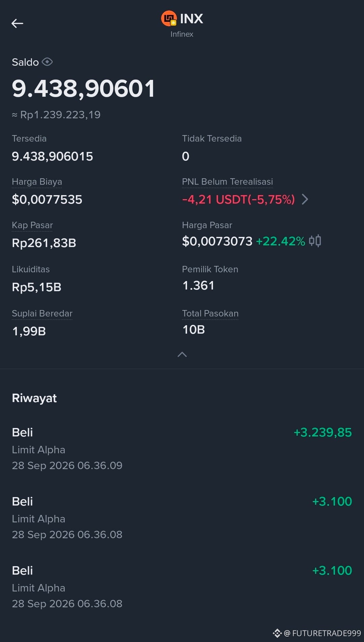Open Beli entry dated 06.36.09
The width and height of the screenshot is (364, 642).
(x=182, y=449)
